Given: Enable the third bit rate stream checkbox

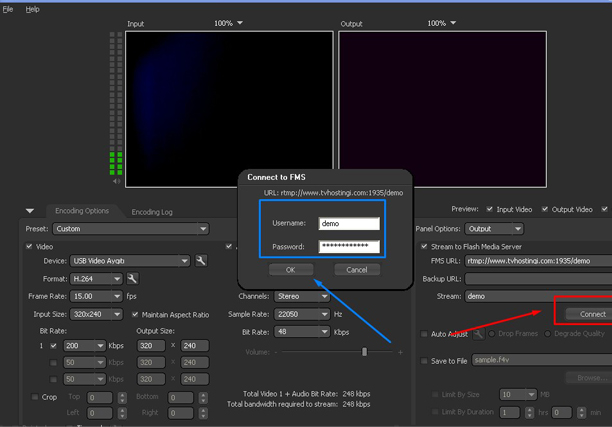Looking at the screenshot, I should tap(53, 379).
